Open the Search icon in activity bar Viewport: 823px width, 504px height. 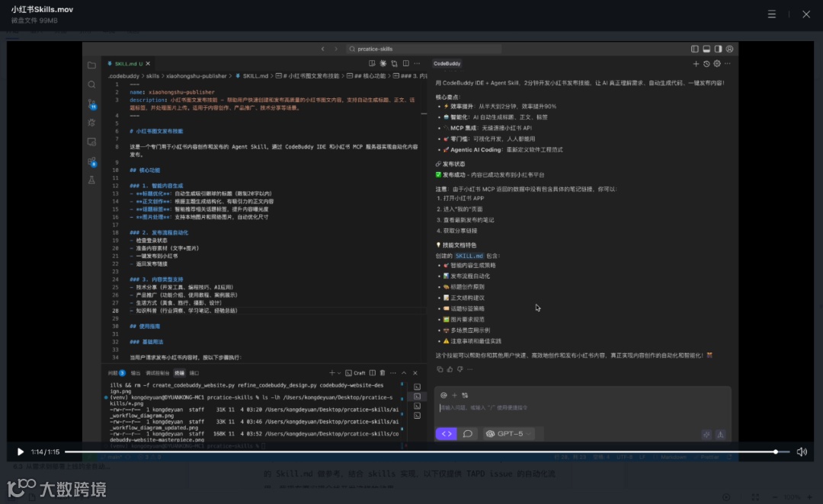(x=92, y=85)
